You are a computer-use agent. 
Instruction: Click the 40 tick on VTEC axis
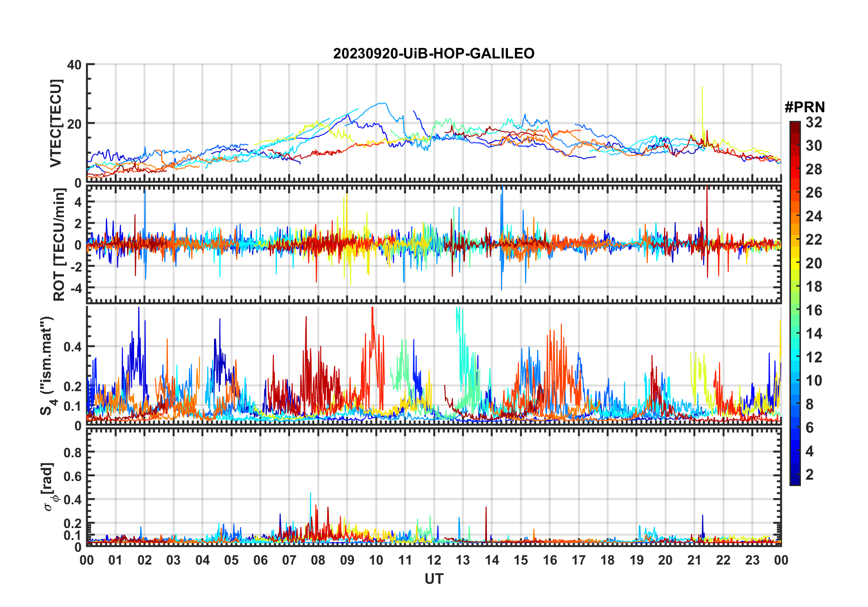click(74, 65)
